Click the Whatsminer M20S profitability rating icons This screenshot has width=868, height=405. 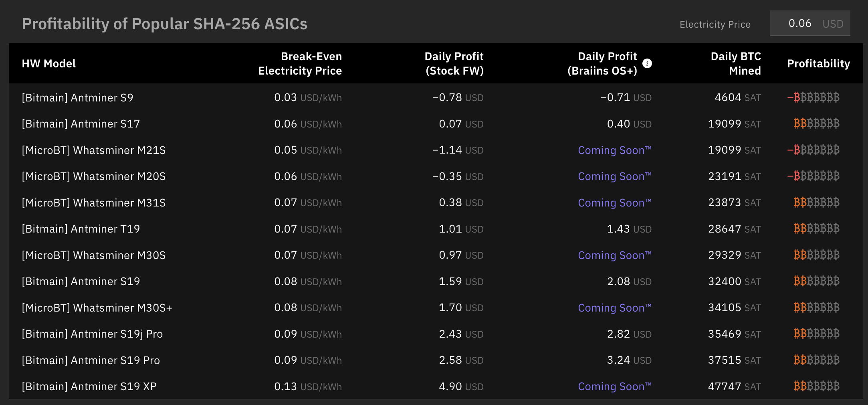click(x=813, y=176)
